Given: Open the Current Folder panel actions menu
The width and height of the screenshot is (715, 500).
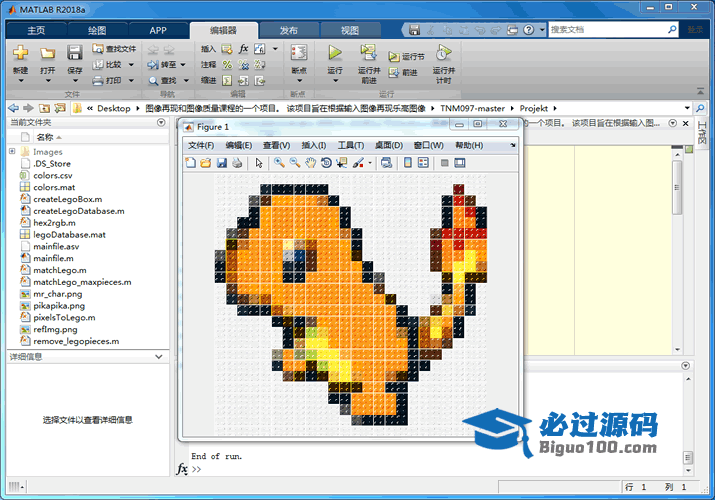Looking at the screenshot, I should (x=161, y=122).
